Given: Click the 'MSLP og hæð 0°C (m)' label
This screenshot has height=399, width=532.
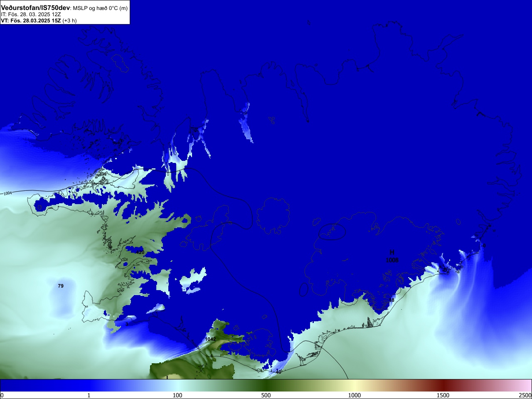Looking at the screenshot, I should [x=100, y=8].
